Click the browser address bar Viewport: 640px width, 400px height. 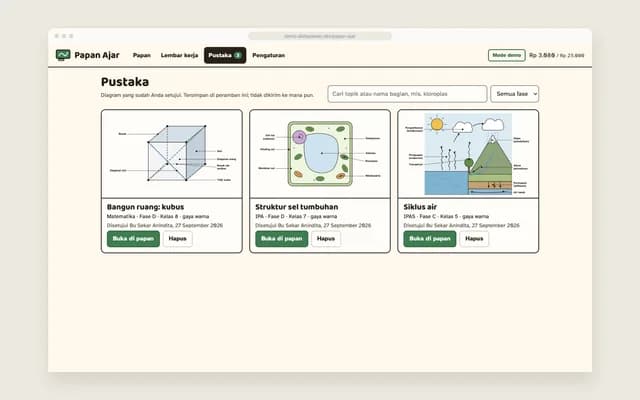(x=320, y=36)
